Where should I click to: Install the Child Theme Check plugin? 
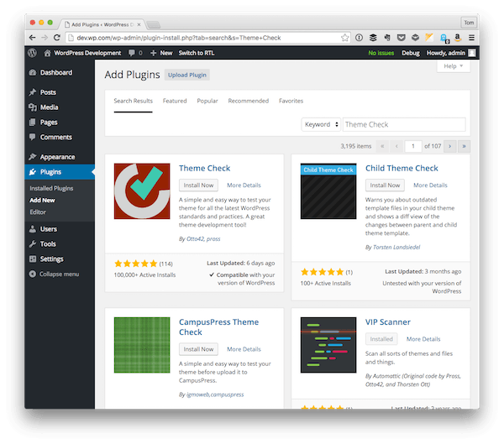pos(385,185)
